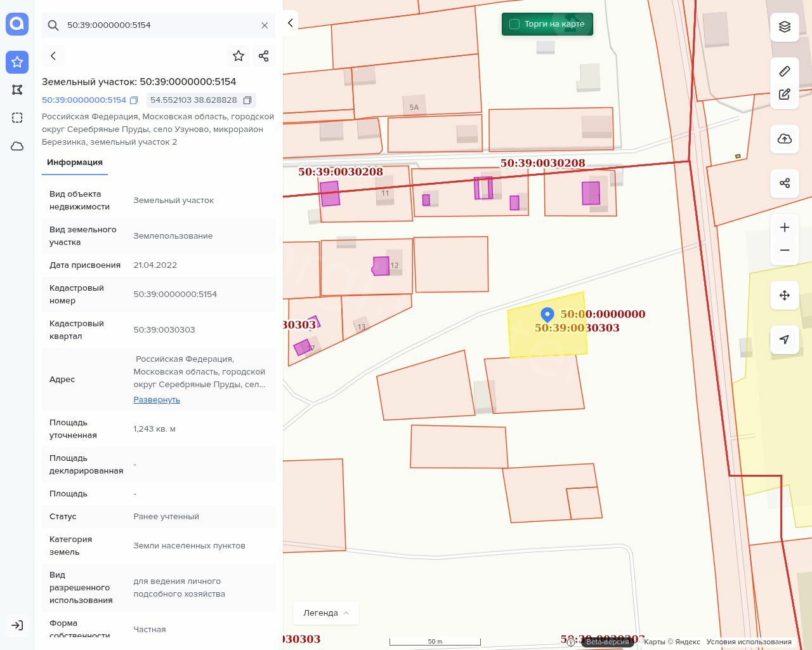Open Условия использования link
The image size is (812, 650).
point(749,642)
